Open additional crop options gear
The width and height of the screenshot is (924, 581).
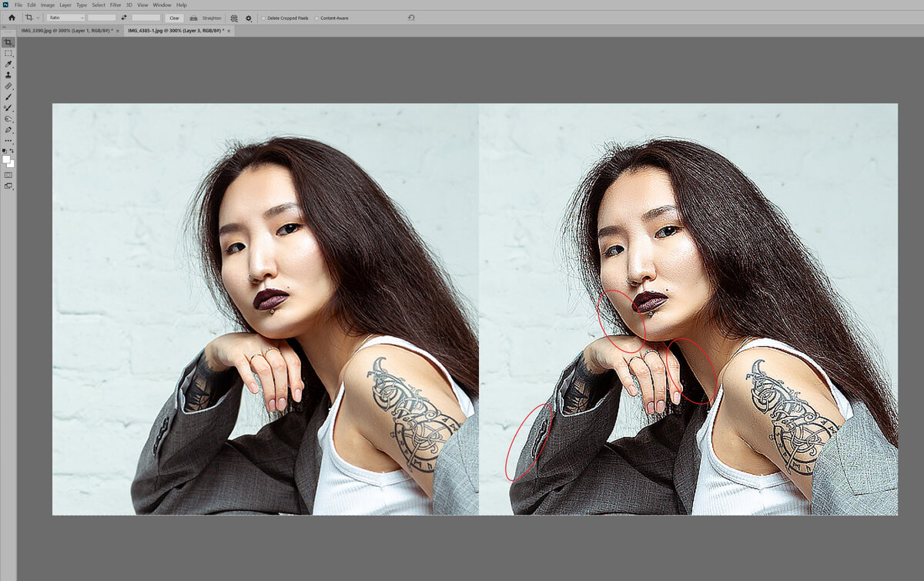pos(248,18)
